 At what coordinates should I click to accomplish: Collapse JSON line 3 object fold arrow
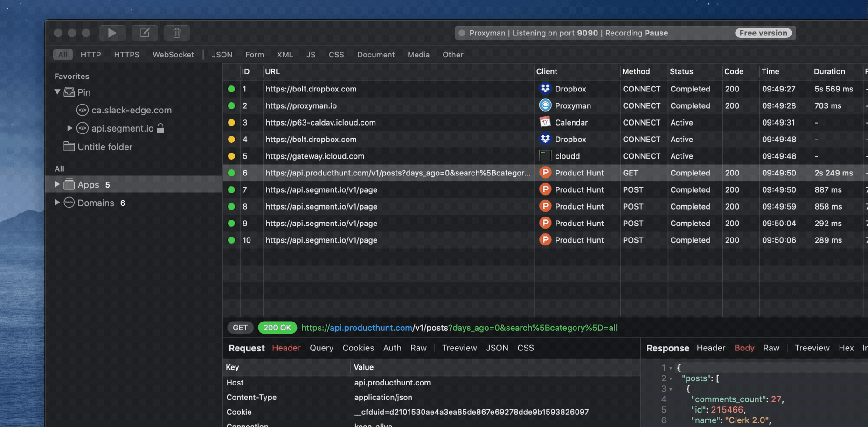click(671, 389)
